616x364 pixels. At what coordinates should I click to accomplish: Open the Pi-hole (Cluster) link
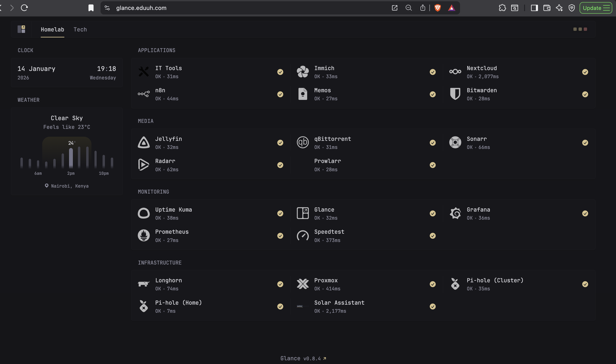click(495, 280)
